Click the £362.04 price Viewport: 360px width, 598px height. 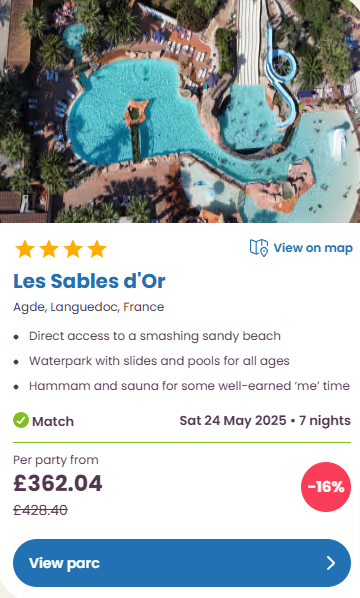point(58,483)
